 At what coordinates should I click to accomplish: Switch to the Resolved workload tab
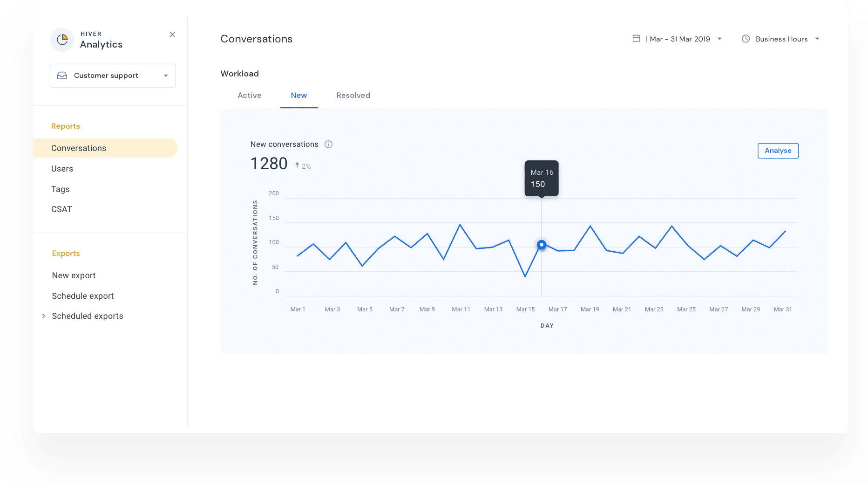(x=353, y=96)
